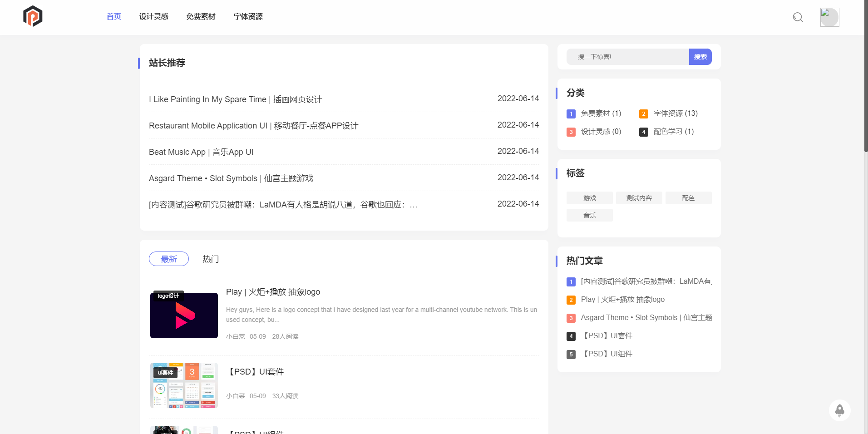
Task: Open the 字体资源 navigation menu item
Action: (247, 16)
